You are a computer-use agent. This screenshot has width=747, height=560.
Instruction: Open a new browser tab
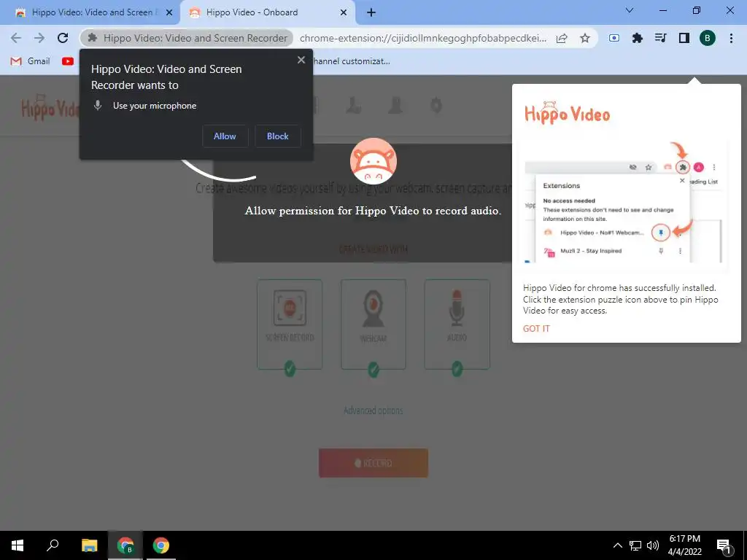tap(371, 12)
